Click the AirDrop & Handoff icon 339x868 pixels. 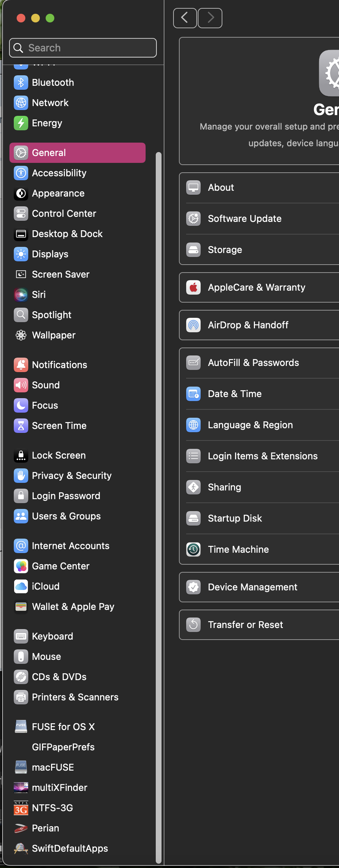pyautogui.click(x=193, y=325)
